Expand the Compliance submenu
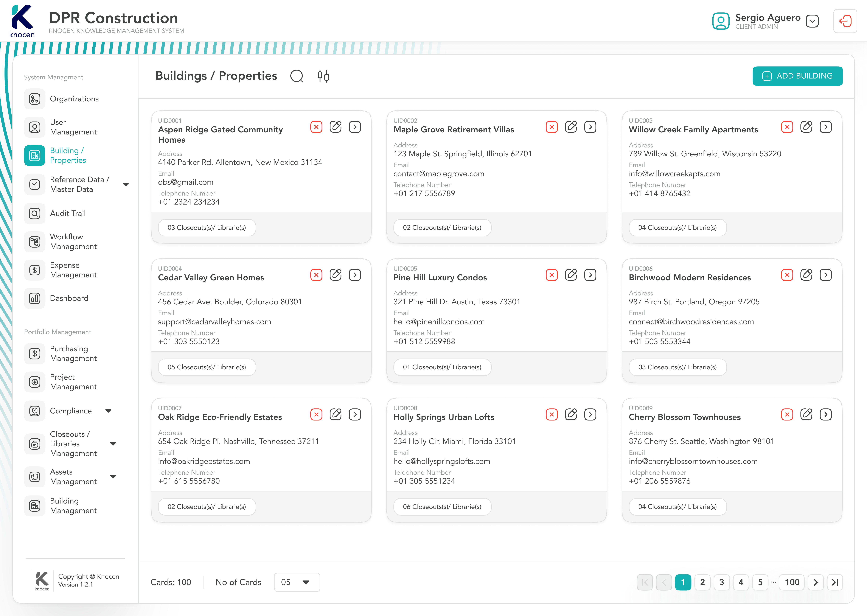Viewport: 867px width, 616px height. 108,411
